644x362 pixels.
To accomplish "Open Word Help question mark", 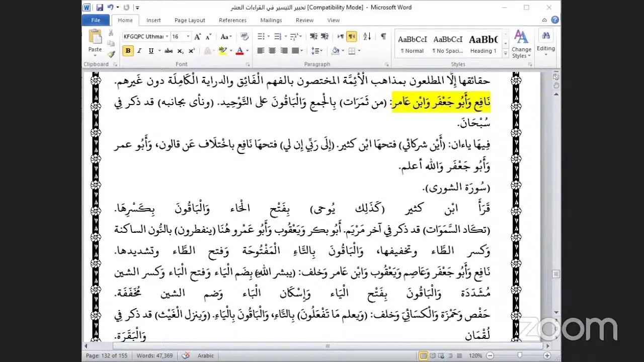I will pyautogui.click(x=555, y=20).
